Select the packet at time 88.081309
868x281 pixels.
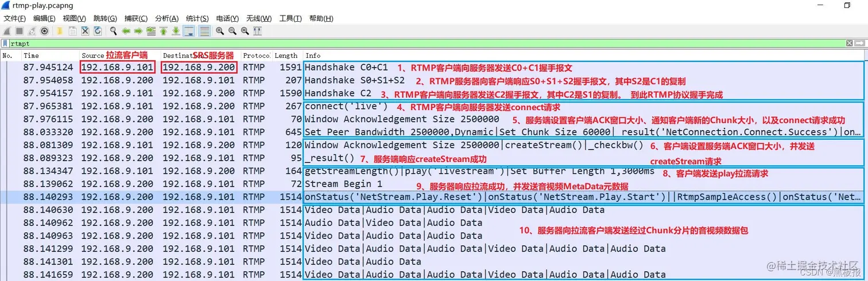[x=433, y=145]
